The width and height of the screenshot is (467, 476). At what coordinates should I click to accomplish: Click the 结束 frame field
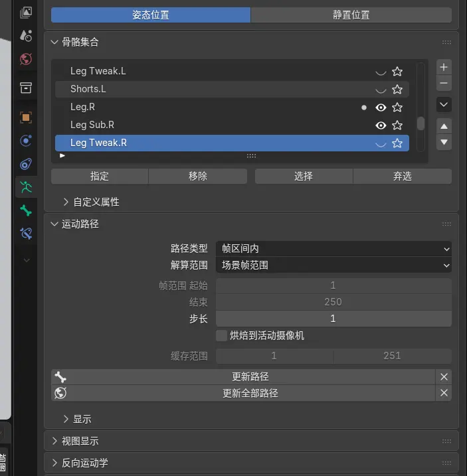[333, 302]
